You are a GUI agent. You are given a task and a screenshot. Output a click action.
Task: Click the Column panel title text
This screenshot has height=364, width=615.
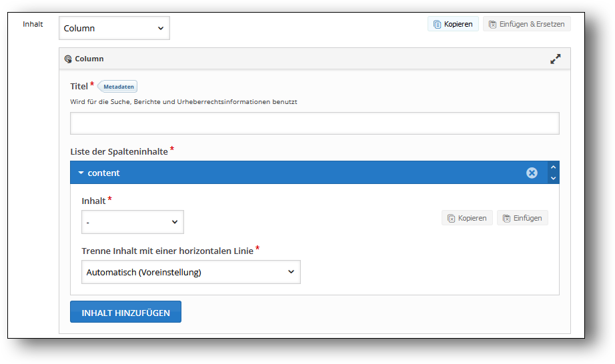pos(89,59)
